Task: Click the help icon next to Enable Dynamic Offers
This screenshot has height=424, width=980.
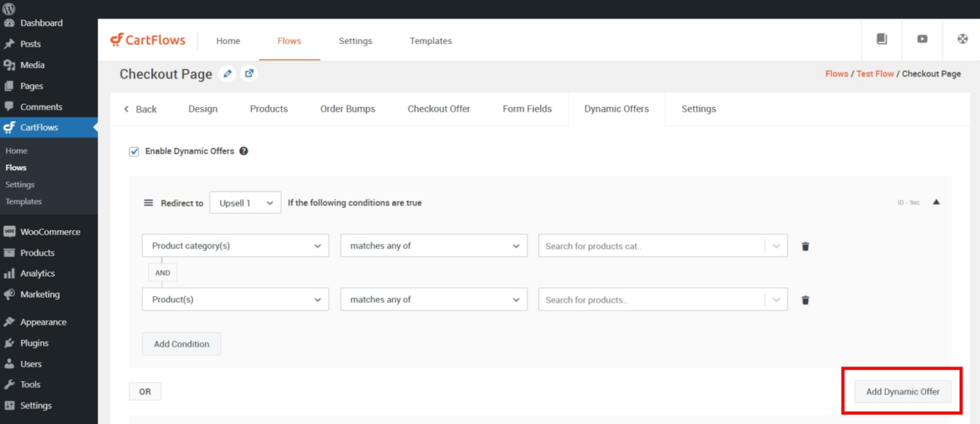Action: tap(244, 151)
